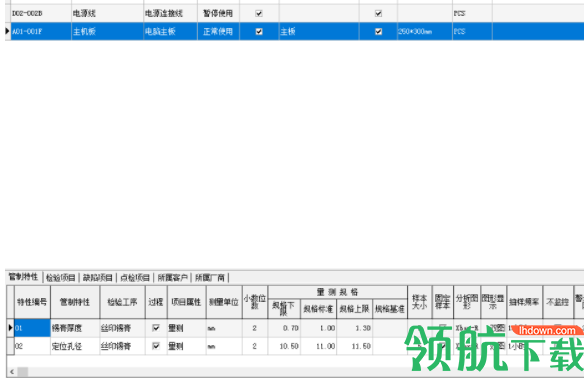Viewport: 584px width, 378px height.
Task: Toggle the checkbox between 正常使用 and 主板
Action: pos(259,32)
